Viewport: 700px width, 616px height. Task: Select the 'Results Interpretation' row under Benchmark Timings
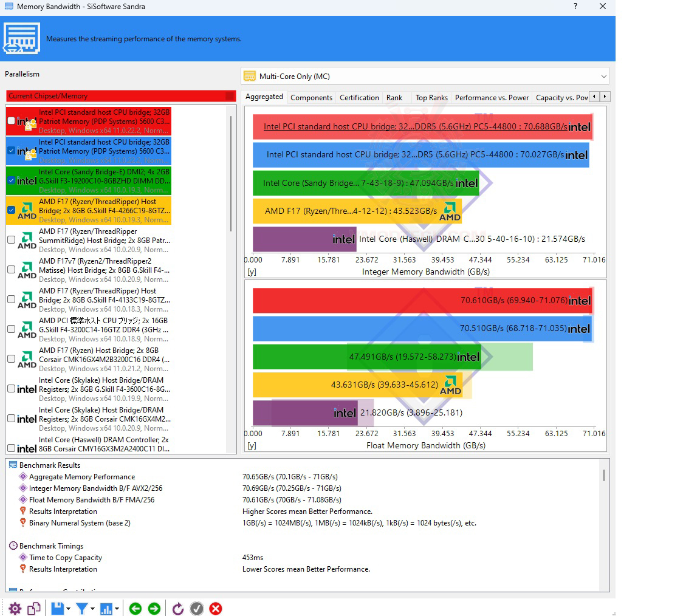pyautogui.click(x=63, y=569)
